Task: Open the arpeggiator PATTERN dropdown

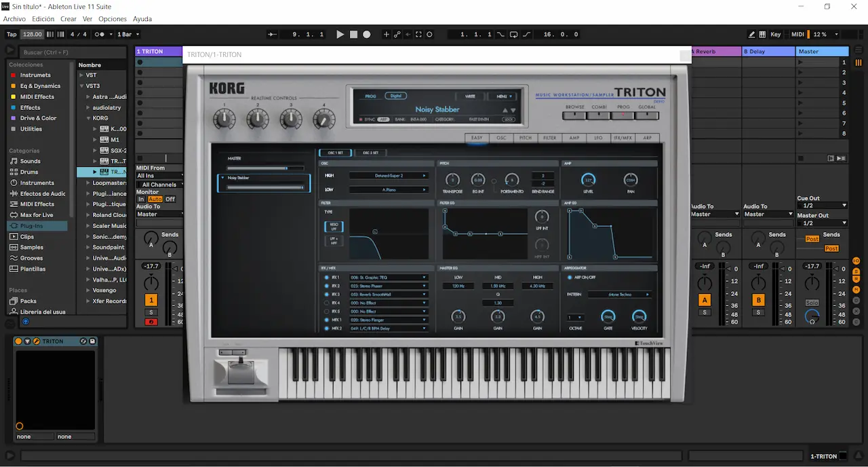Action: click(620, 295)
